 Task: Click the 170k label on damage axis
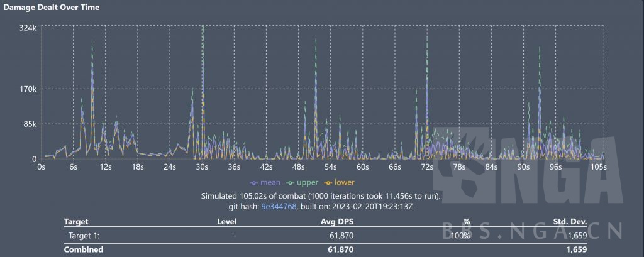point(29,89)
